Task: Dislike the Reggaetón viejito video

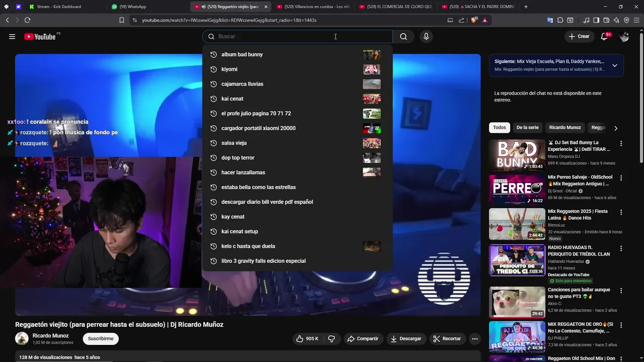Action: tap(332, 339)
